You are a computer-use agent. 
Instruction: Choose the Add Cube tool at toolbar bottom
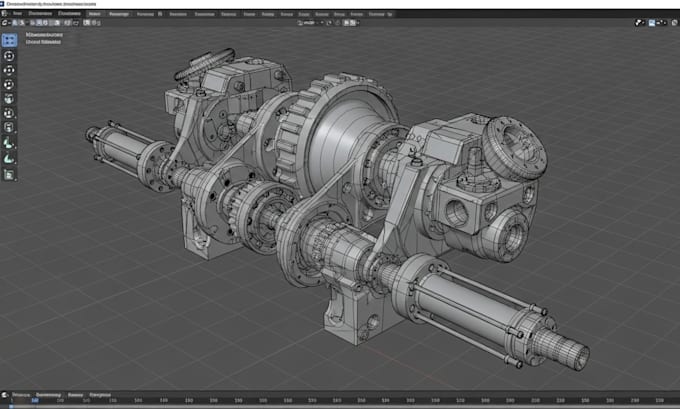click(9, 175)
